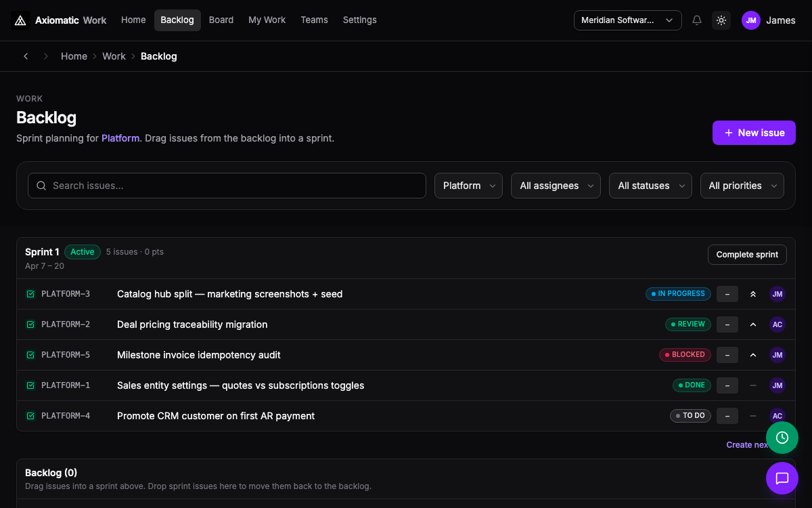The image size is (812, 508).
Task: Click the priority dash icon on PLATFORM-4
Action: coord(753,416)
